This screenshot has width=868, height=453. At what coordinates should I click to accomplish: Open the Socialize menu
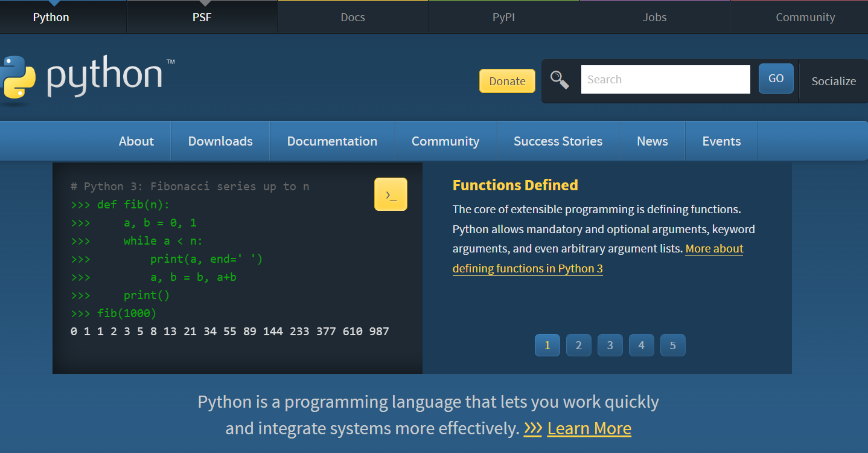pos(834,81)
